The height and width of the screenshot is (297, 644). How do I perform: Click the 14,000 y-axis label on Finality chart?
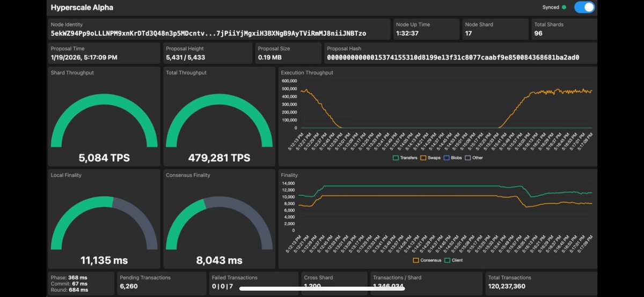tap(288, 183)
